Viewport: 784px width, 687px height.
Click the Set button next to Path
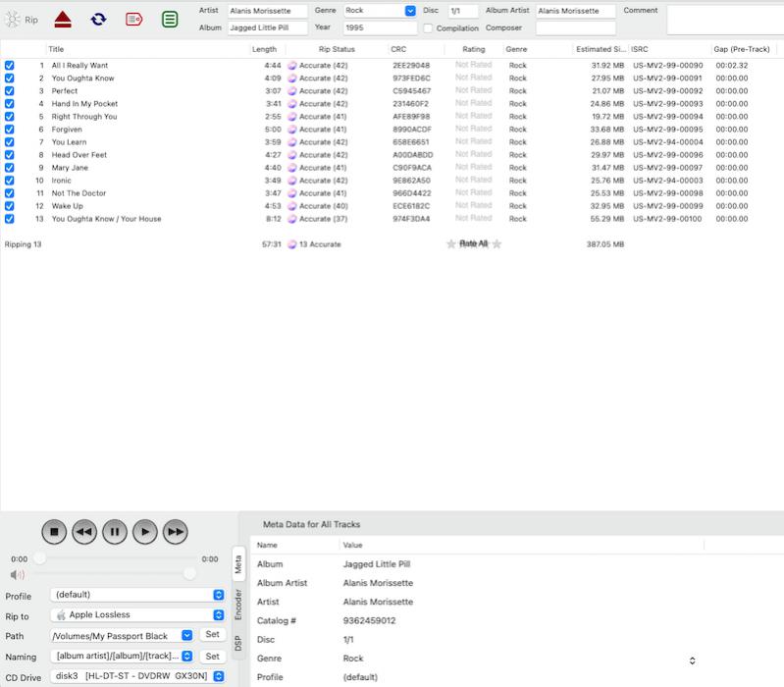coord(212,636)
